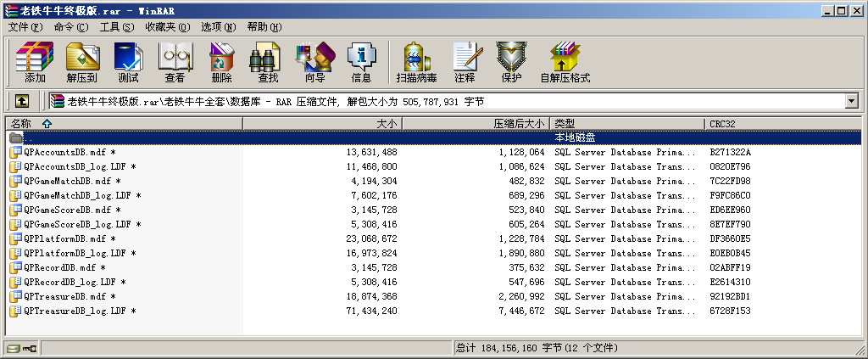Start the 向导 (Wizard) tool
Viewport: 868px width, 359px height.
tap(314, 62)
